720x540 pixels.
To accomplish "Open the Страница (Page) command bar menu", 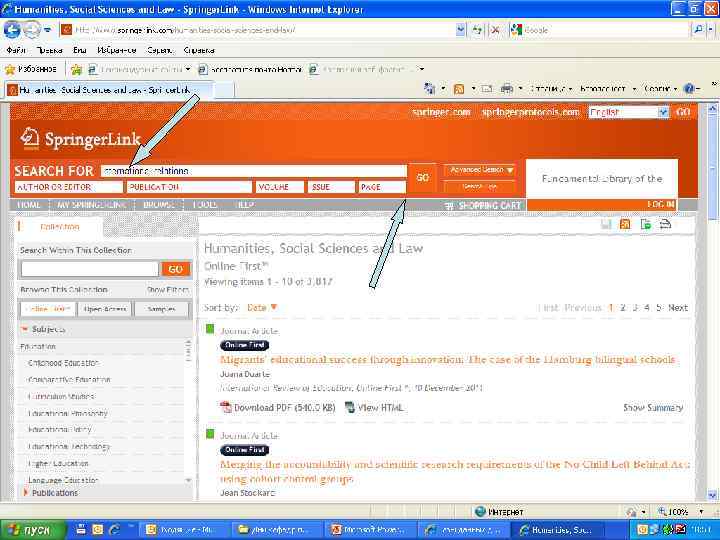I will click(x=551, y=89).
